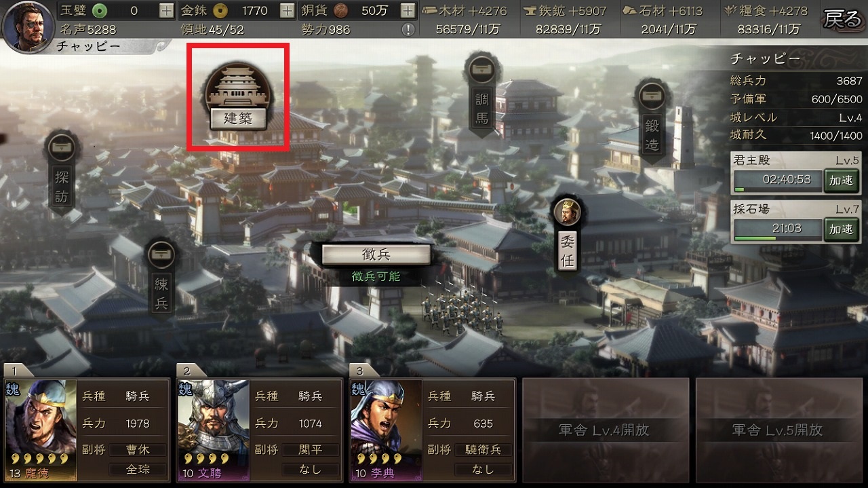Add 金銖 with the plus button
The height and width of the screenshot is (488, 868).
point(287,11)
